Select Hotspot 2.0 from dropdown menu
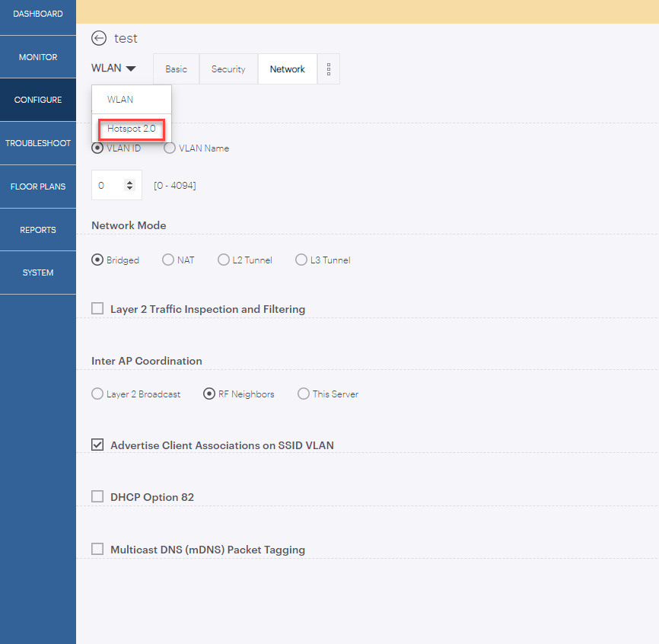Viewport: 659px width, 644px height. point(131,129)
